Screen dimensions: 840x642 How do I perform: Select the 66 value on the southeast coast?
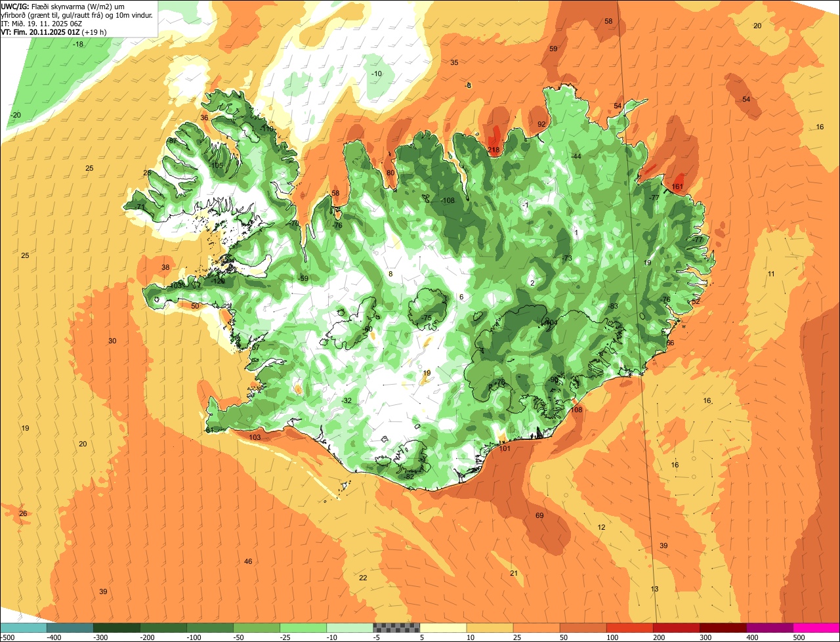pos(670,343)
